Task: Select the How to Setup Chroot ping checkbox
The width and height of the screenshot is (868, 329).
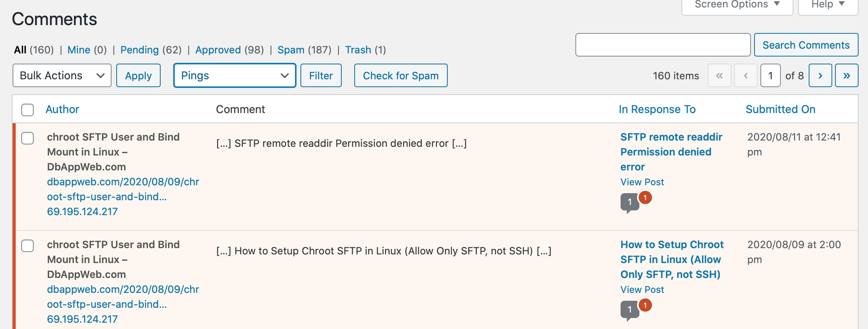Action: pos(27,245)
